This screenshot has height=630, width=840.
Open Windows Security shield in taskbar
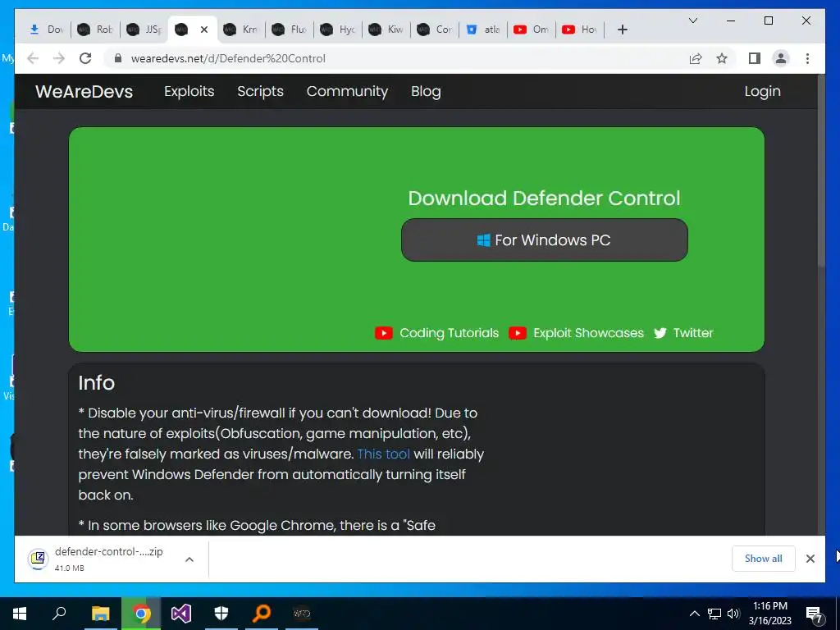221,614
